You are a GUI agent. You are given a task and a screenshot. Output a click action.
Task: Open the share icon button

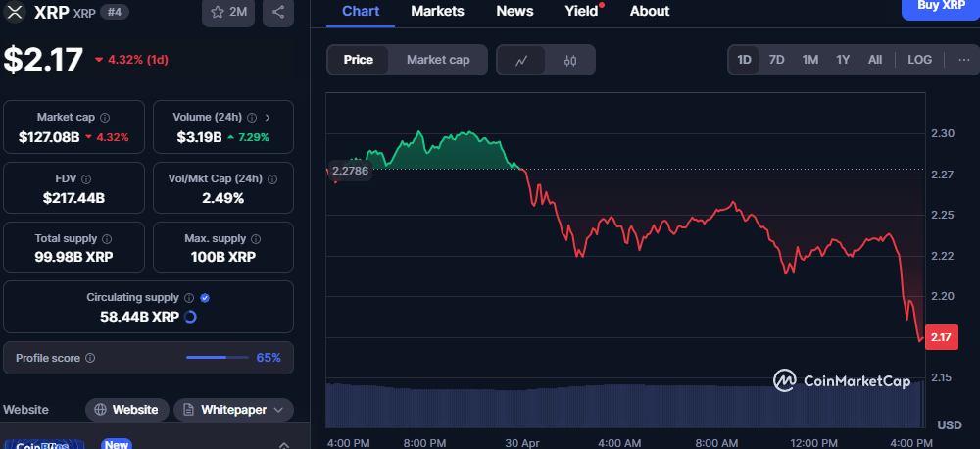(278, 12)
